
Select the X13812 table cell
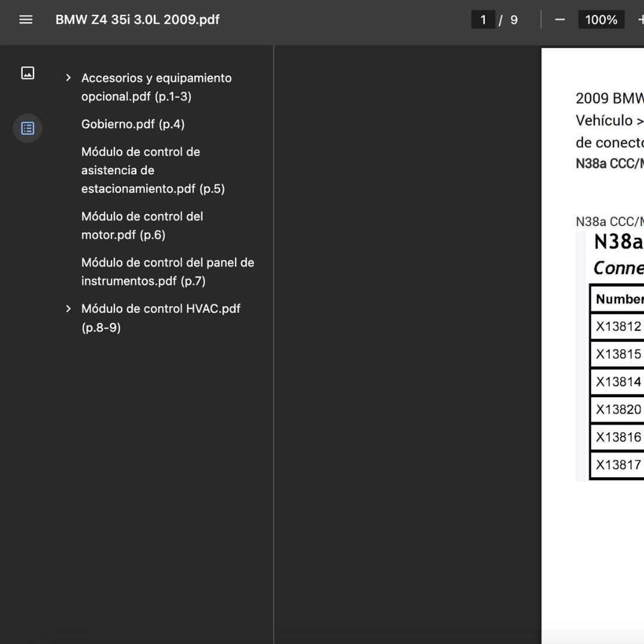(617, 327)
